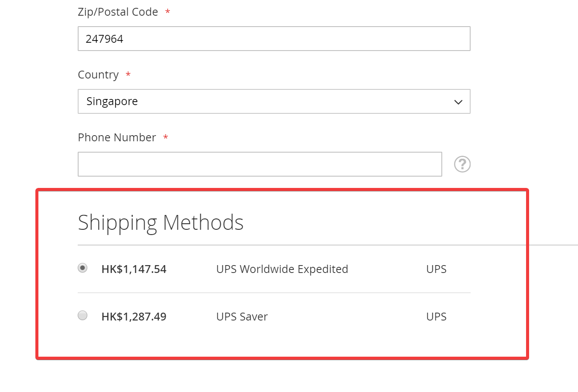Click the UPS Worldwide Expedited label text
The image size is (578, 392).
pos(282,269)
